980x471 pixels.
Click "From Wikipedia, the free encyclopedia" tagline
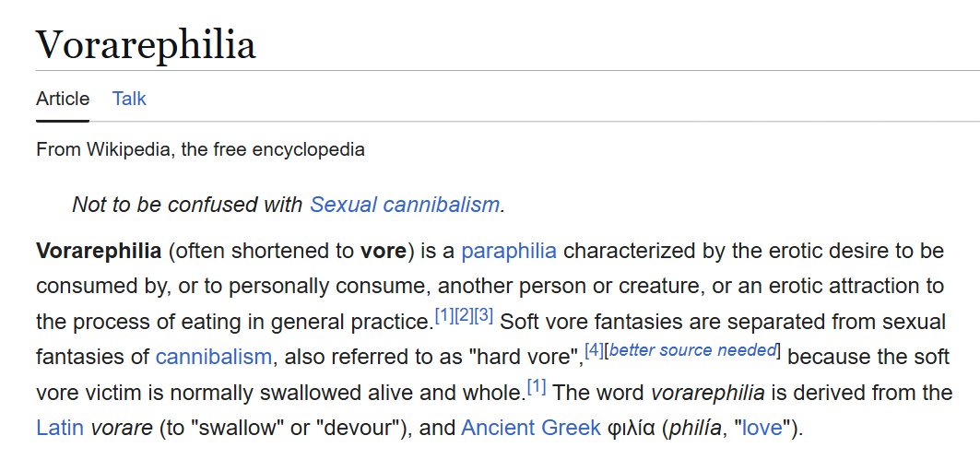(x=200, y=149)
